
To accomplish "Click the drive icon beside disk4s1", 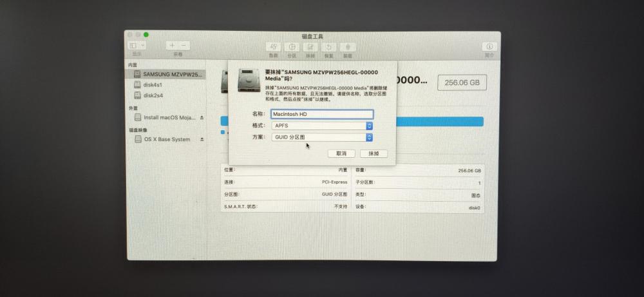I will pyautogui.click(x=138, y=84).
